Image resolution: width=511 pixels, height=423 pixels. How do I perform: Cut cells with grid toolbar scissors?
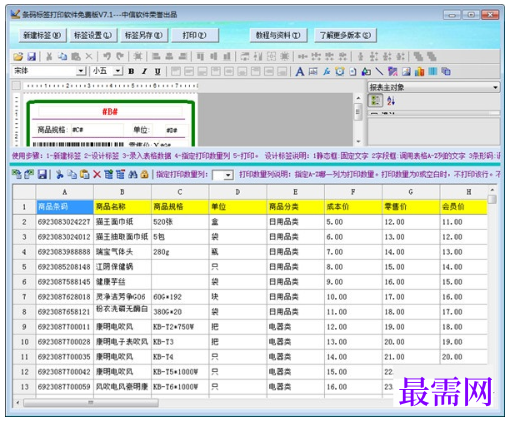click(x=60, y=174)
